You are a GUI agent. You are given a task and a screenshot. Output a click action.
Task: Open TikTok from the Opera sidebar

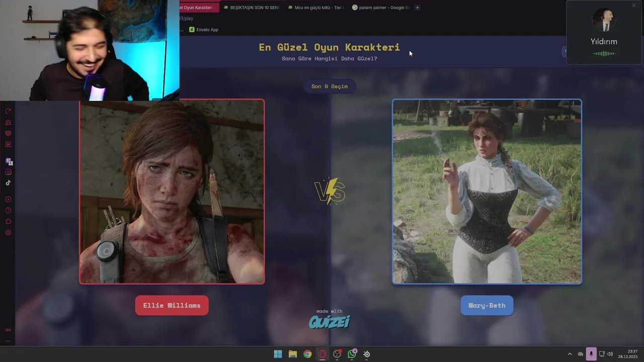8,183
